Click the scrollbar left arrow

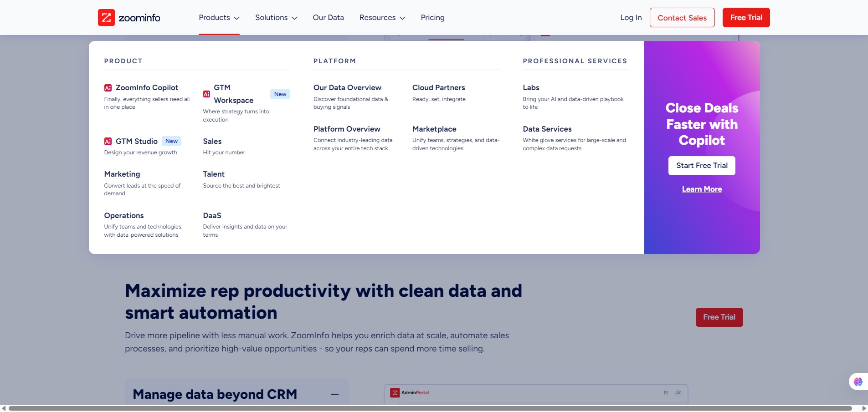[4, 408]
